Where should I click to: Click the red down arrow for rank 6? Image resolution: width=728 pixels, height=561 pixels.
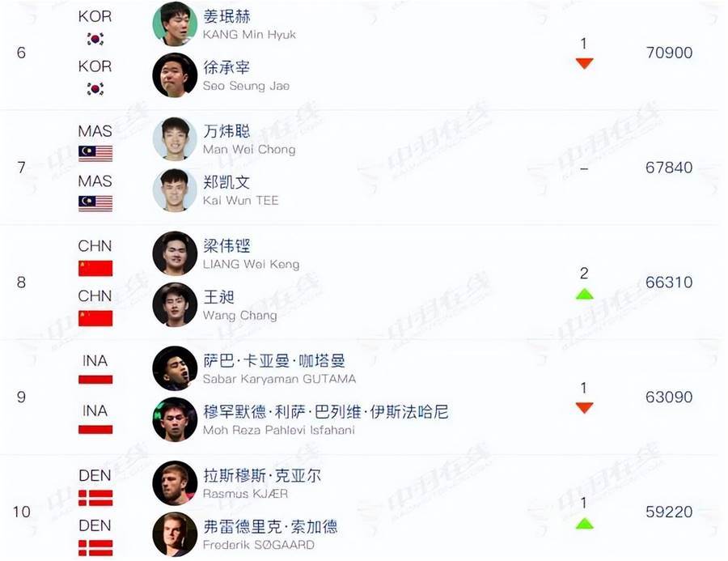584,63
